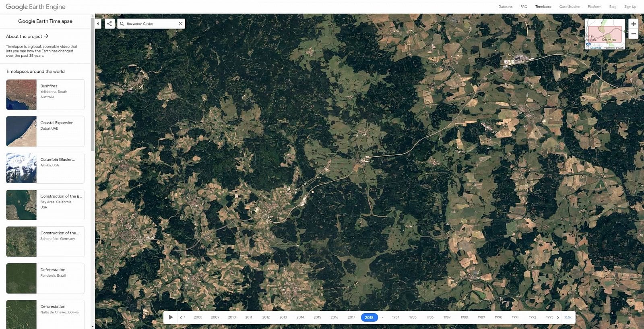Image resolution: width=644 pixels, height=329 pixels.
Task: Jump to year 1990 on timeline
Action: click(x=498, y=317)
